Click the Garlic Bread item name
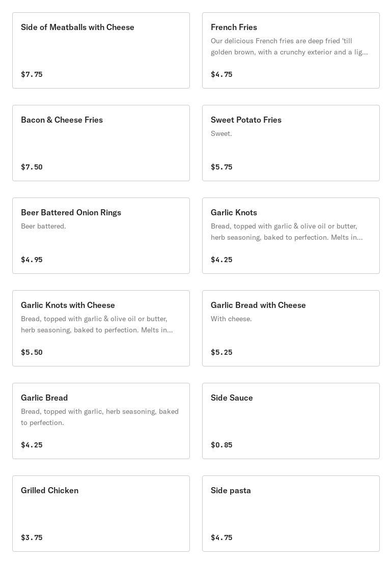Screen dimensions: 392x565 [x=44, y=398]
